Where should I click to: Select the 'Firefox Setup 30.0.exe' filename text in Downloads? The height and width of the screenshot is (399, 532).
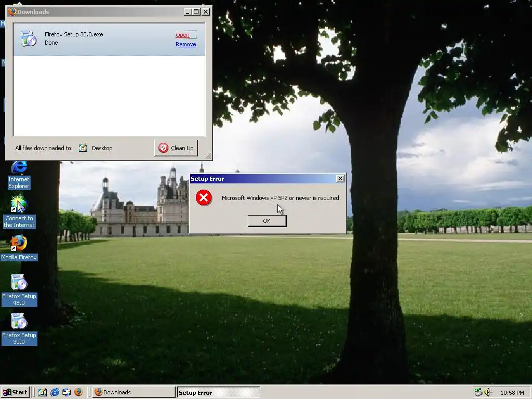click(74, 34)
